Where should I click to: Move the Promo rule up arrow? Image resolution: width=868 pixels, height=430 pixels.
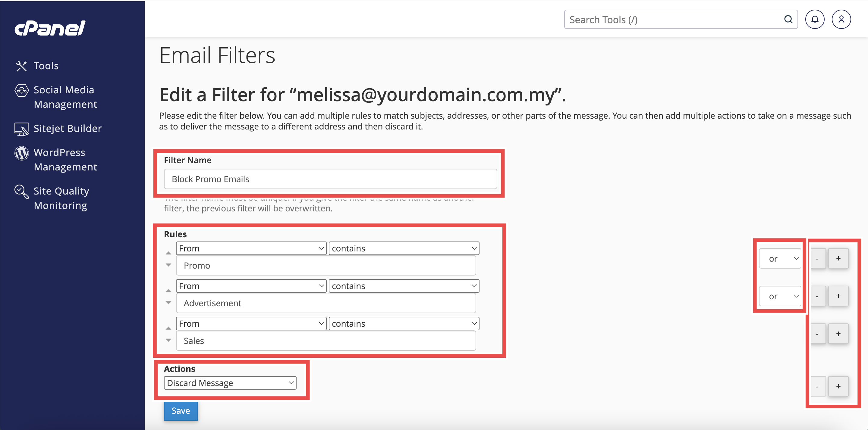pos(168,253)
